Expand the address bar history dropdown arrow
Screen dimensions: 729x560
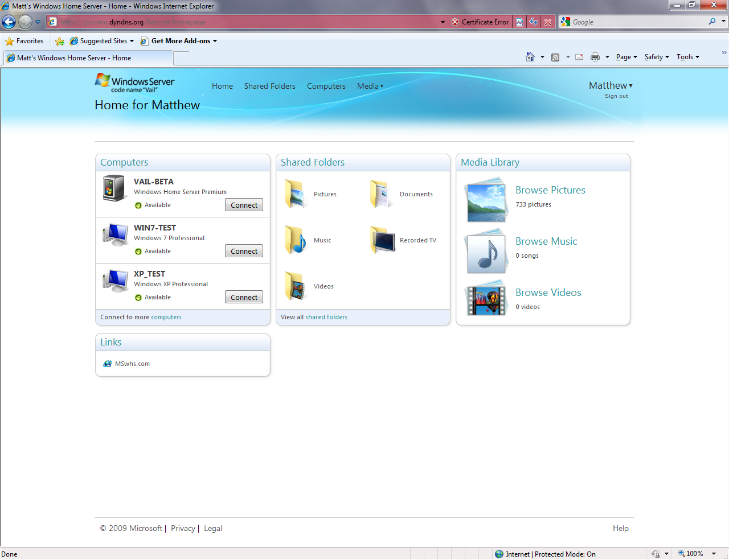pos(443,22)
